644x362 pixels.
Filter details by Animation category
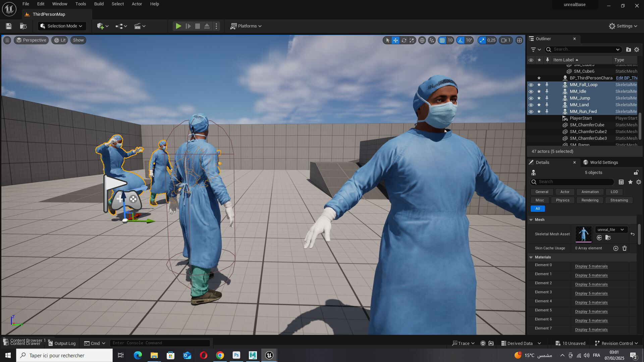pos(590,192)
